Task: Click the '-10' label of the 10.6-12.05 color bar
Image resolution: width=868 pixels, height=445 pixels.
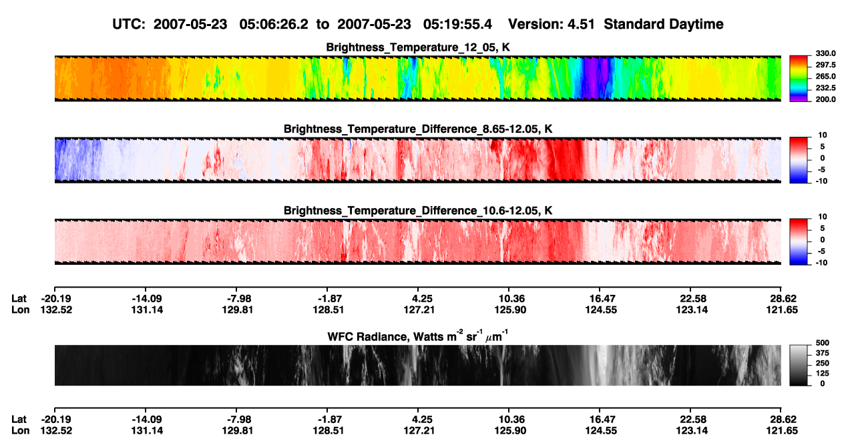Action: pos(822,263)
